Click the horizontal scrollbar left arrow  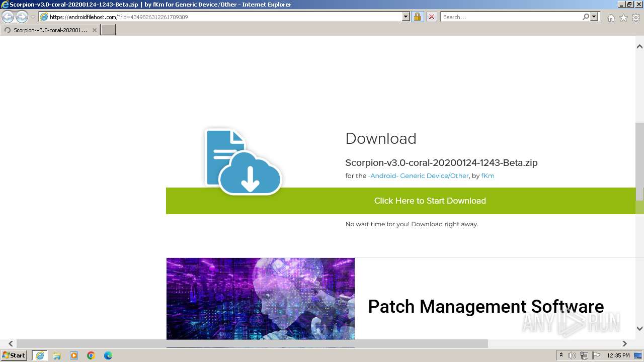(11, 343)
